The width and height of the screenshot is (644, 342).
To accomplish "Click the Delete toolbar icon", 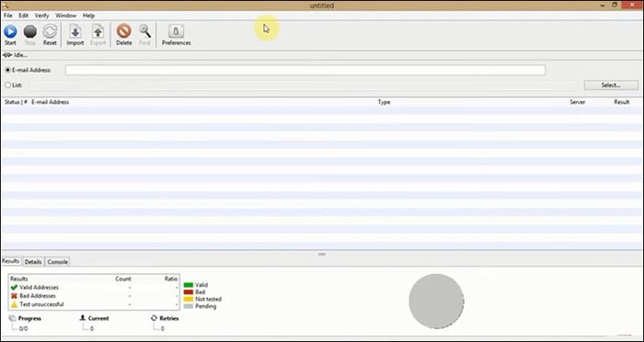I will coord(123,31).
